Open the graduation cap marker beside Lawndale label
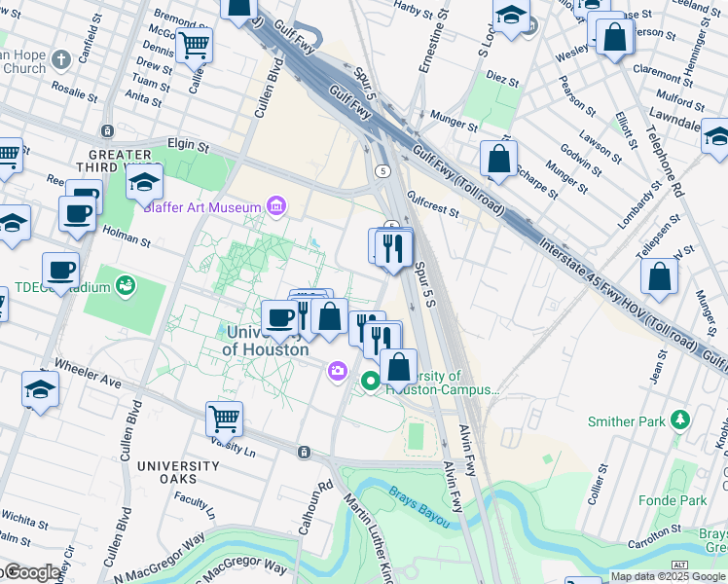This screenshot has width=728, height=584. tap(718, 137)
